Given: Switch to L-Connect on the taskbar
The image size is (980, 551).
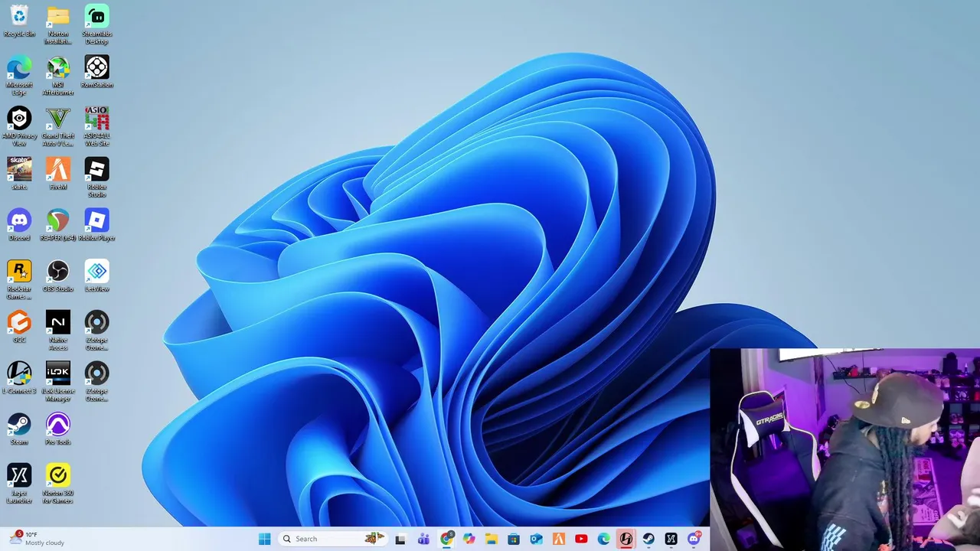Looking at the screenshot, I should point(626,539).
